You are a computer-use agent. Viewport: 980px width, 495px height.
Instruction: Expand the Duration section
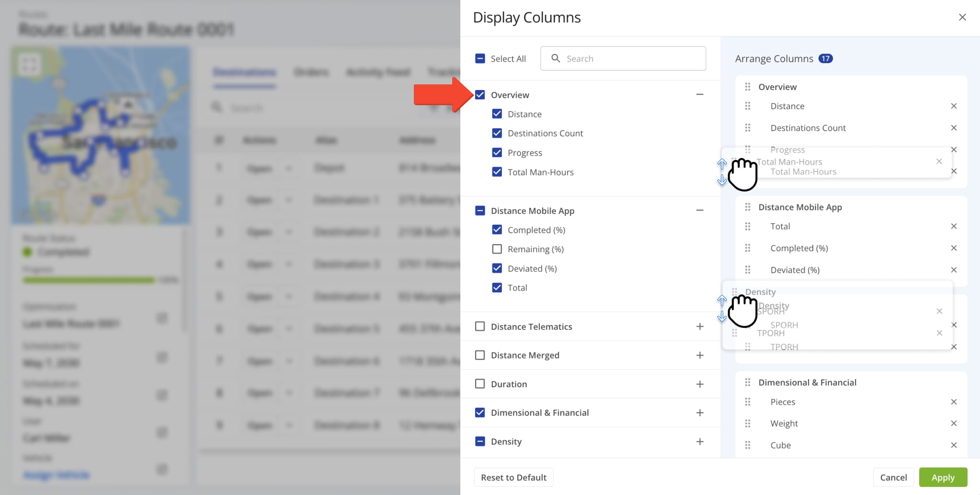tap(700, 384)
